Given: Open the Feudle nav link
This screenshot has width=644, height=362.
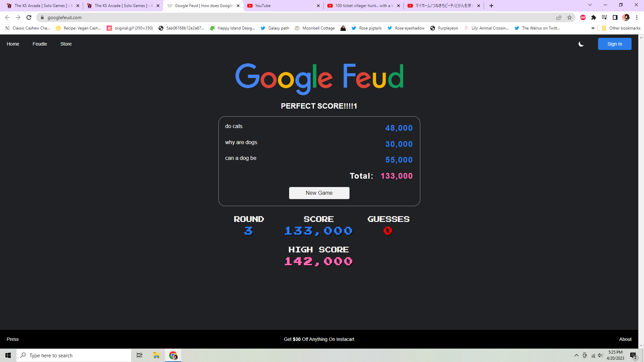Looking at the screenshot, I should (x=40, y=44).
